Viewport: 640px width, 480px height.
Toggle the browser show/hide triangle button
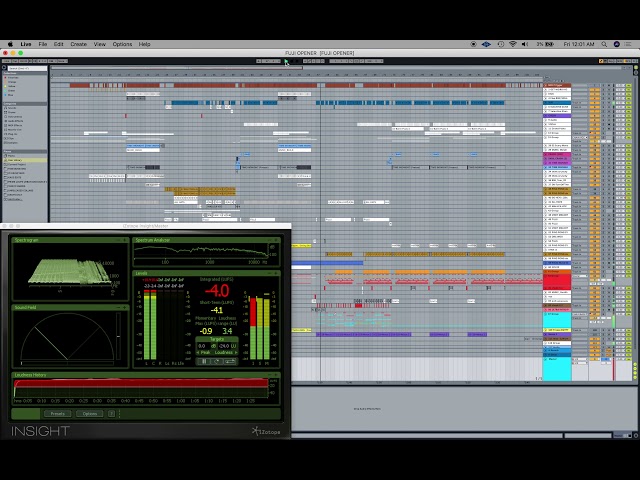click(x=4, y=68)
